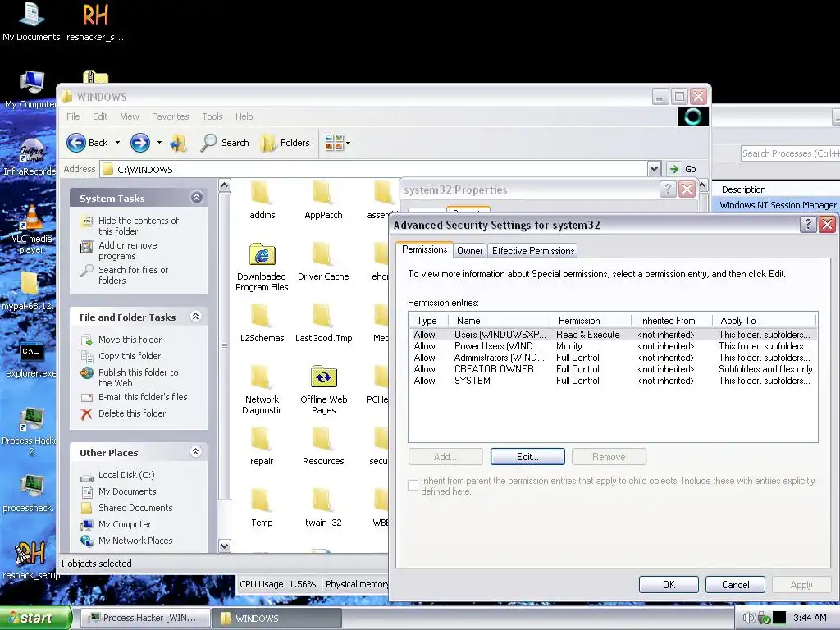Open the mypal-68.12 desktop folder
840x630 pixels.
tap(29, 291)
